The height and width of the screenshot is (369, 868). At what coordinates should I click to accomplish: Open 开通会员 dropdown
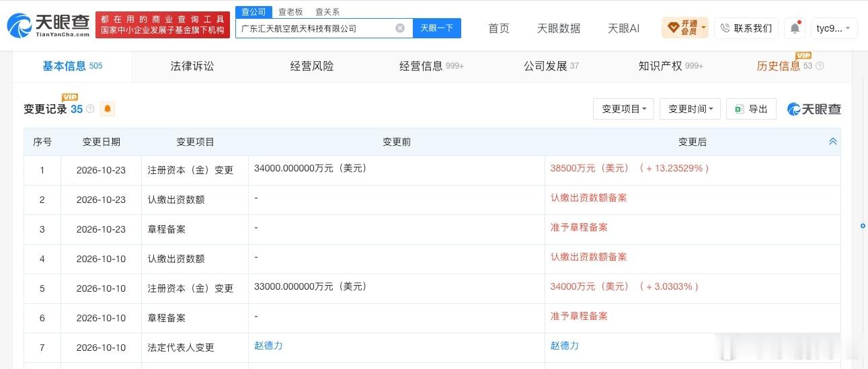[x=685, y=28]
